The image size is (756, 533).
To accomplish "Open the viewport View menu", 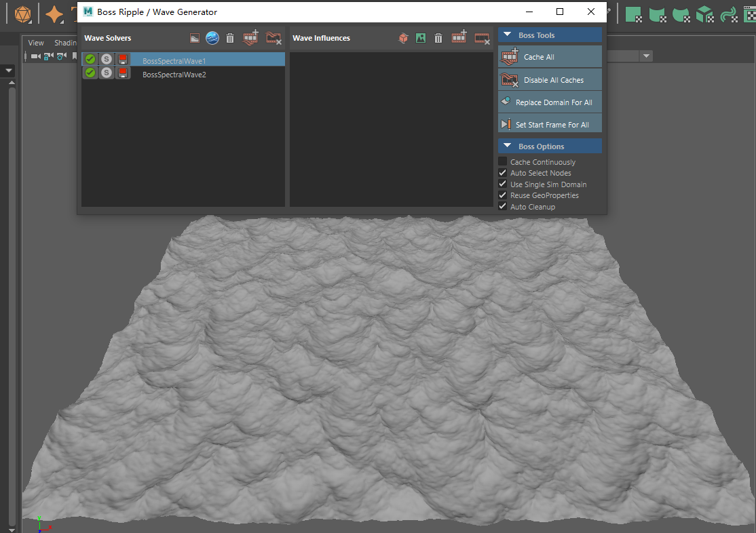I will tap(36, 43).
